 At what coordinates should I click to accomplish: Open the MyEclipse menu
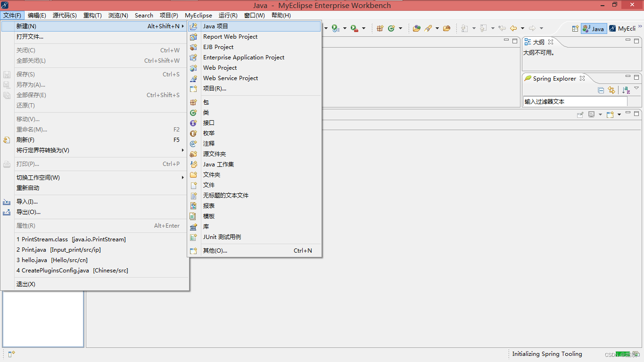coord(198,16)
